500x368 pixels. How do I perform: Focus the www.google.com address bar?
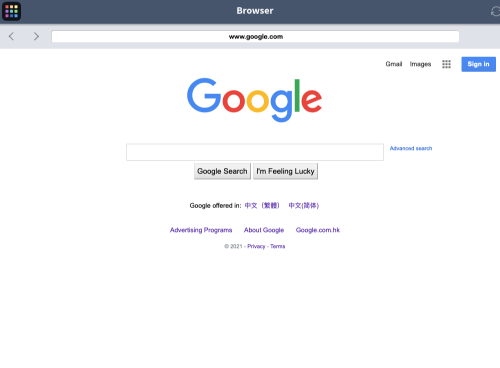255,37
